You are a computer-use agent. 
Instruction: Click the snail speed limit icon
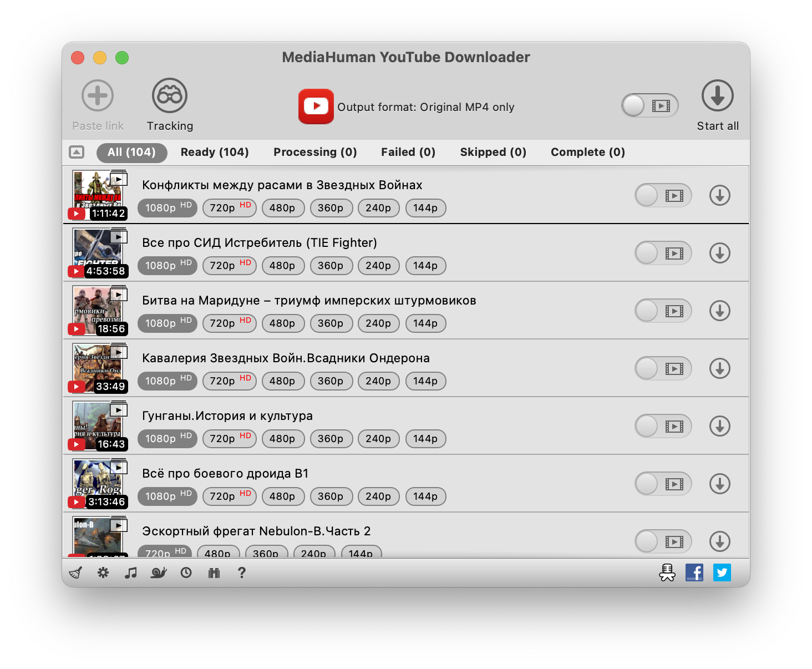point(159,573)
